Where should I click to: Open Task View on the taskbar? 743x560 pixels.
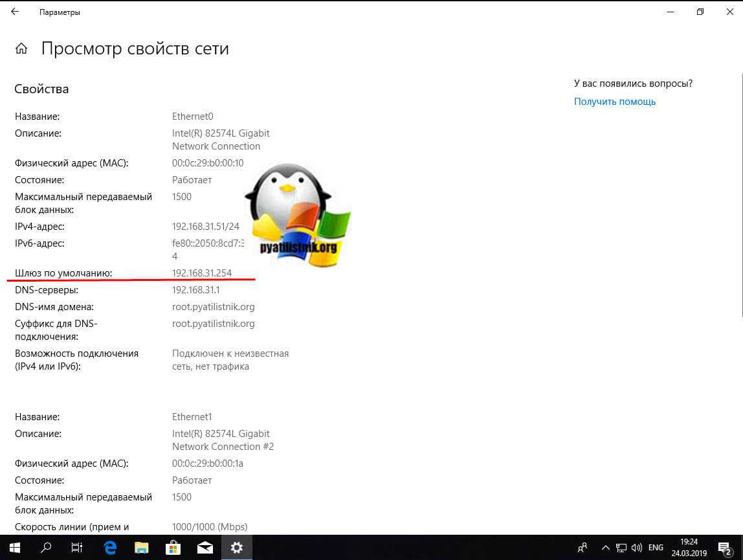tap(77, 548)
